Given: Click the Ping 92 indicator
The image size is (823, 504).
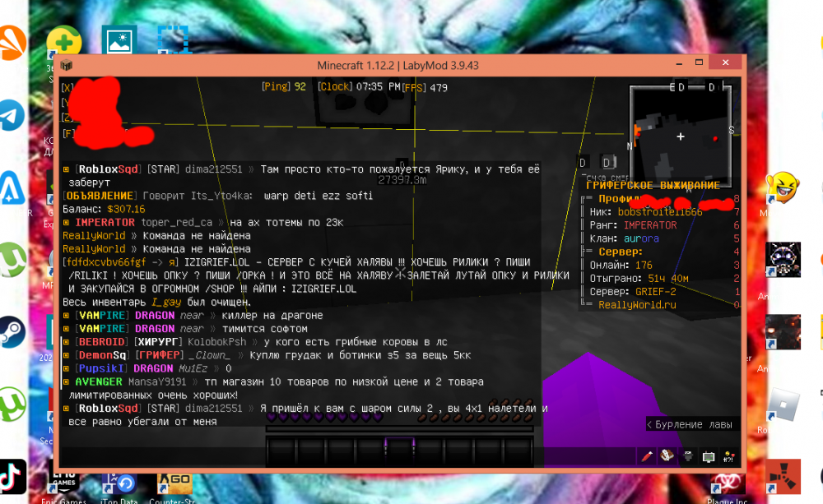Looking at the screenshot, I should [x=283, y=86].
